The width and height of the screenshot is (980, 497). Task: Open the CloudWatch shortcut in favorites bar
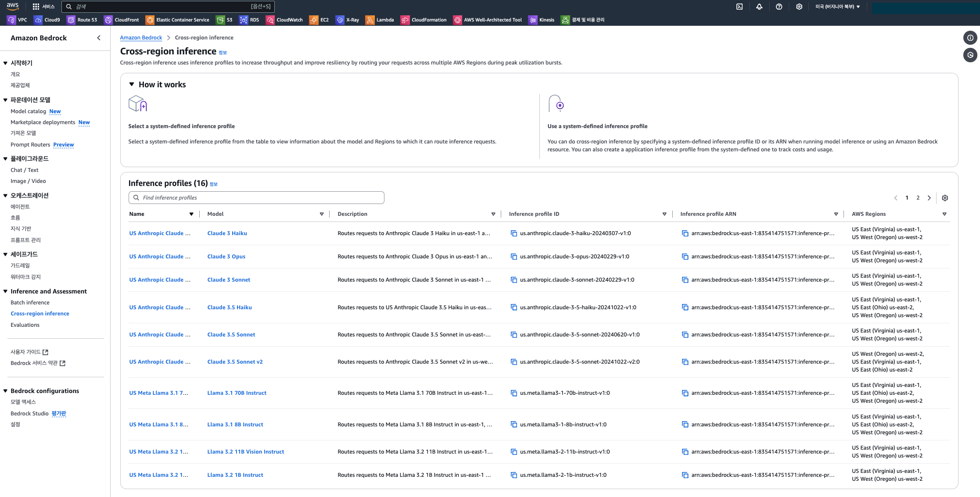tap(284, 20)
